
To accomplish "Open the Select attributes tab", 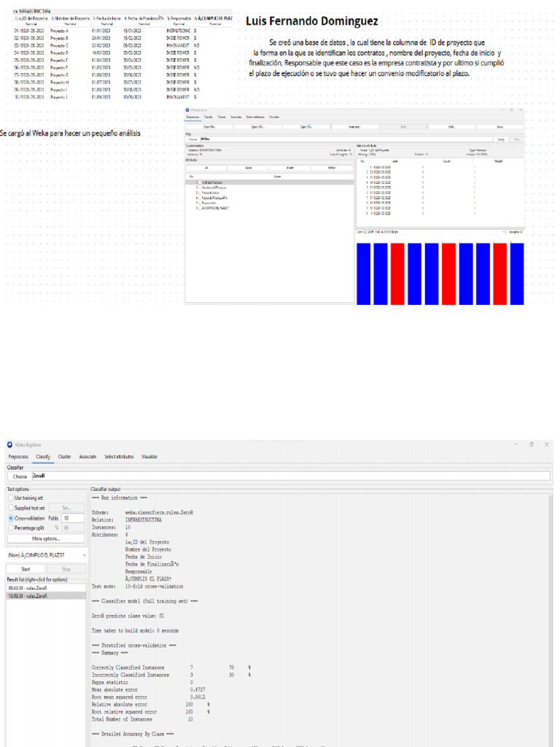I will [x=119, y=457].
